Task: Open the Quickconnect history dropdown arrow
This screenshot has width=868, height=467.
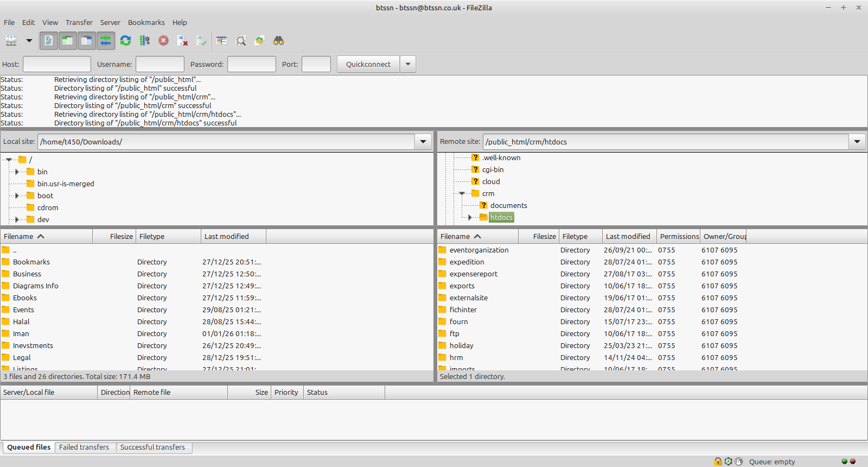Action: (408, 64)
